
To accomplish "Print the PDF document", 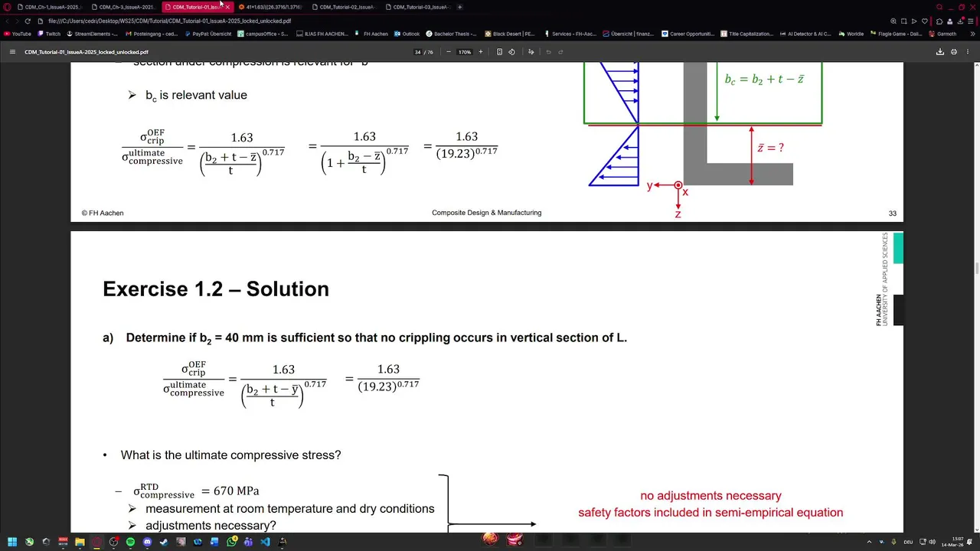I will pyautogui.click(x=954, y=52).
